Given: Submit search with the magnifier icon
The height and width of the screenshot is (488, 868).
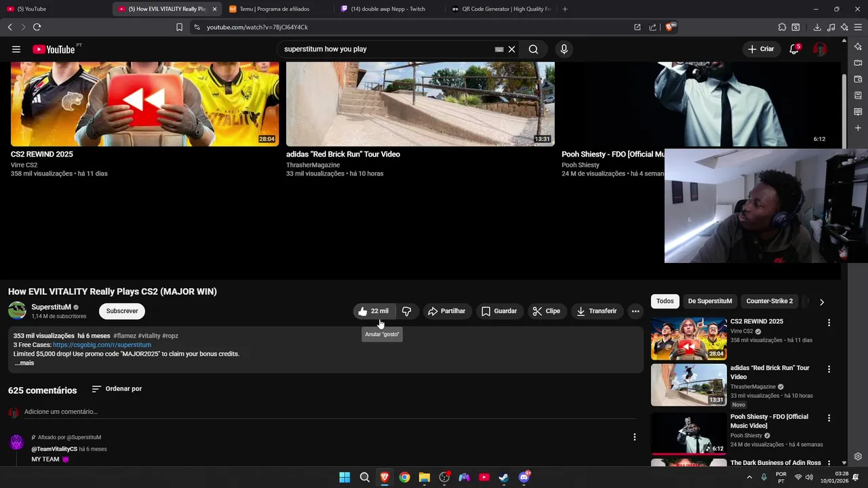Looking at the screenshot, I should click(x=534, y=49).
